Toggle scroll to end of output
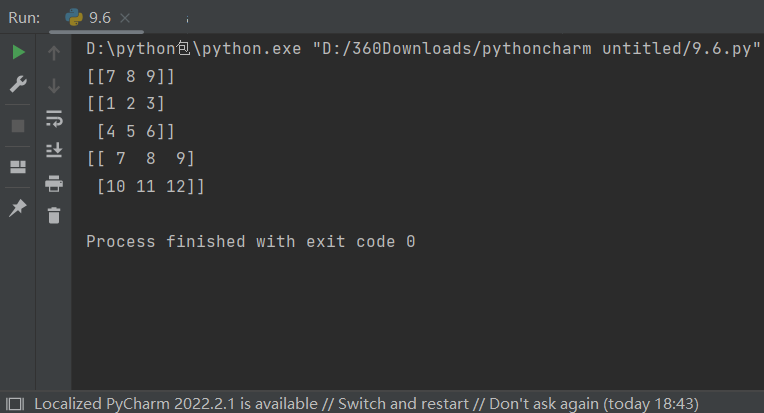Viewport: 764px width, 413px height. click(x=54, y=150)
